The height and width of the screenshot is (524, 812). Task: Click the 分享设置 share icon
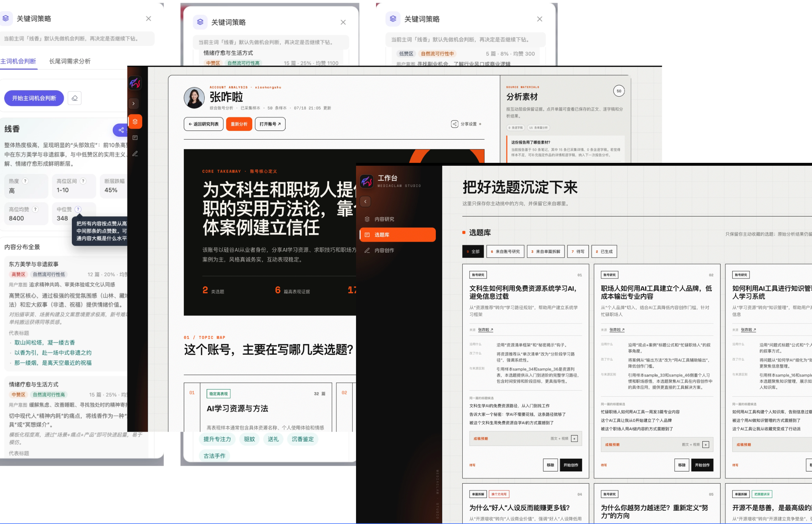coord(454,124)
